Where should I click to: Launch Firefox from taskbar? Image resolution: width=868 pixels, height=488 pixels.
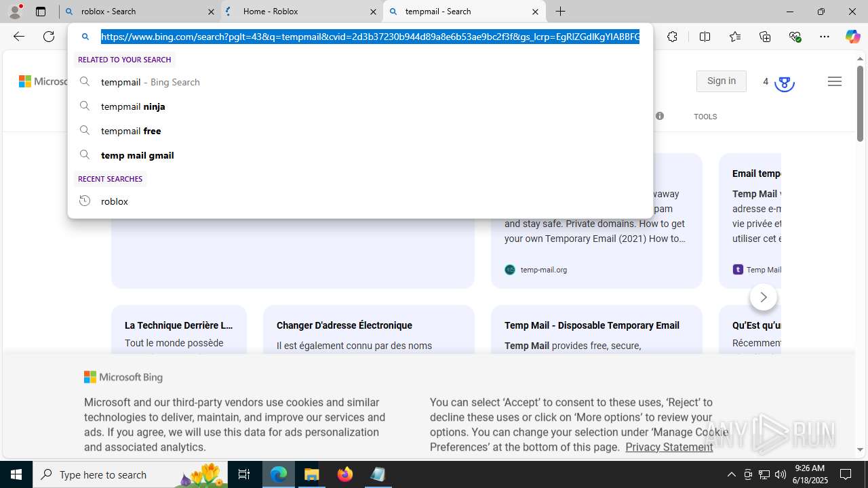[x=345, y=474]
